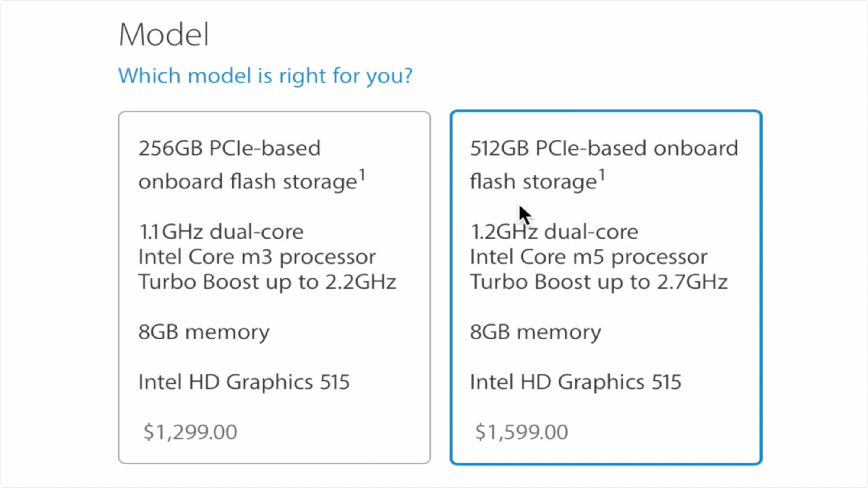The image size is (868, 488).
Task: Open "Which model is right for you?" link
Action: (265, 75)
